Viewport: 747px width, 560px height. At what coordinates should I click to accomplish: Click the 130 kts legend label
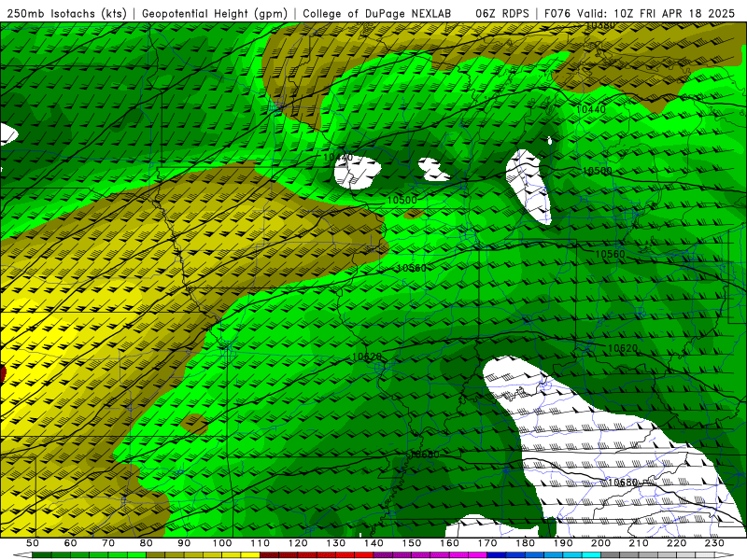[x=335, y=543]
